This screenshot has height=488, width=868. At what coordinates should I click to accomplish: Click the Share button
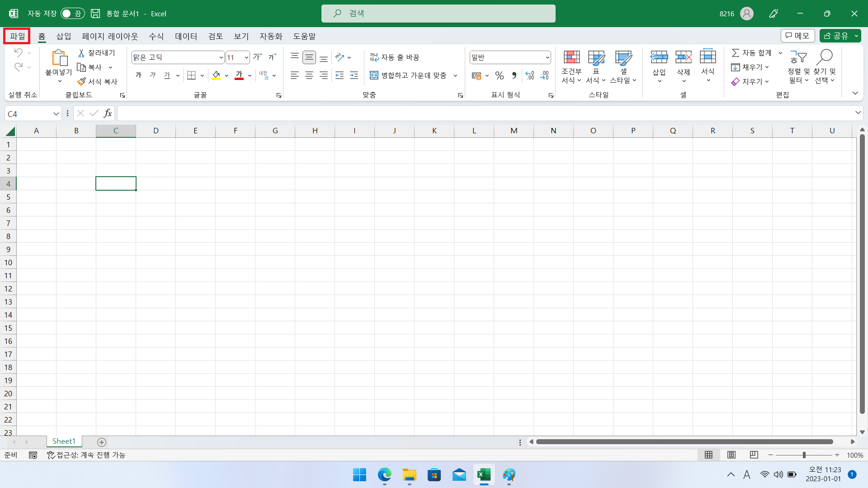coord(836,36)
